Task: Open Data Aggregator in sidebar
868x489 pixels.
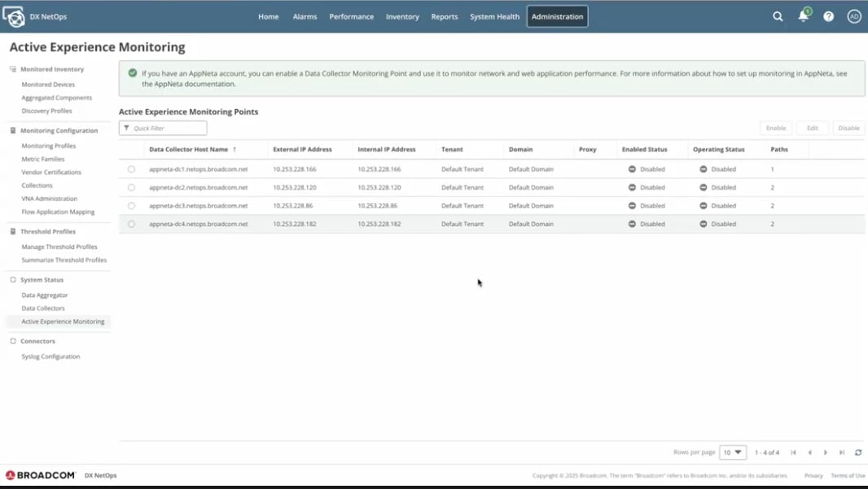Action: (x=44, y=295)
